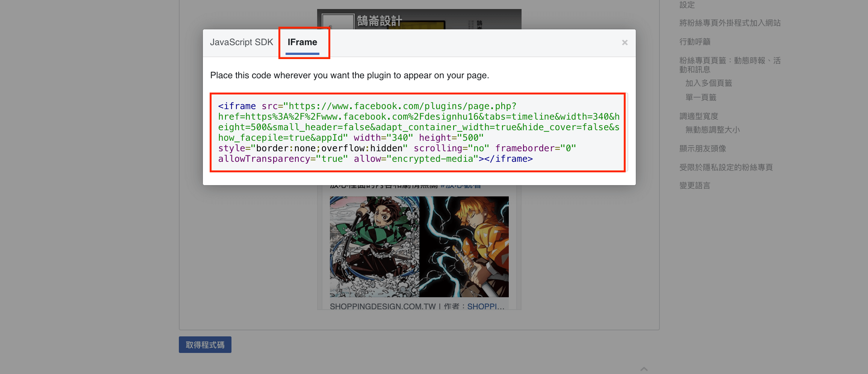Click the SHOPPI... author link
Screen dimensions: 868x374
tap(485, 306)
